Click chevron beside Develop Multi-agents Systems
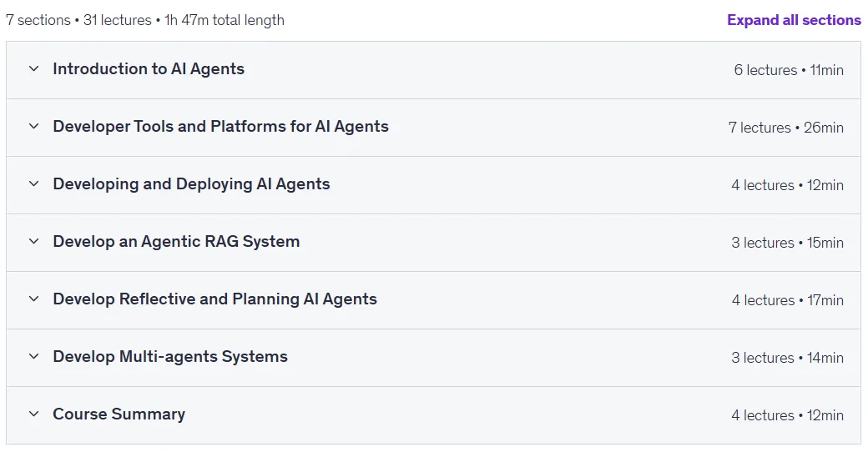The width and height of the screenshot is (868, 452). (33, 356)
